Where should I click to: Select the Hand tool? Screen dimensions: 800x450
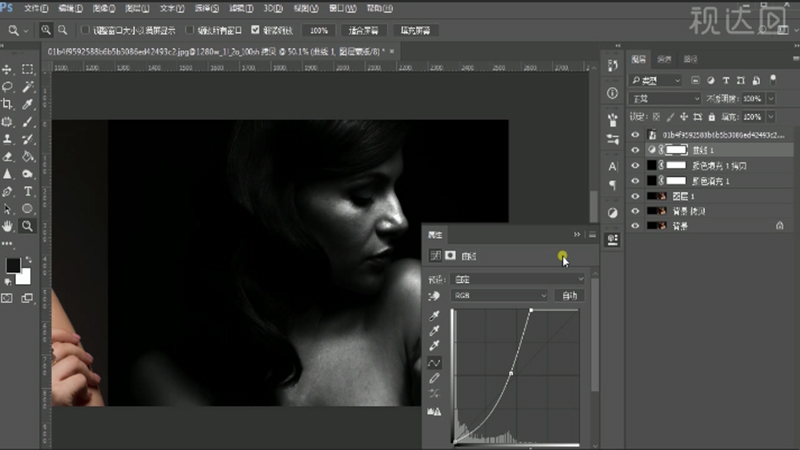point(7,226)
